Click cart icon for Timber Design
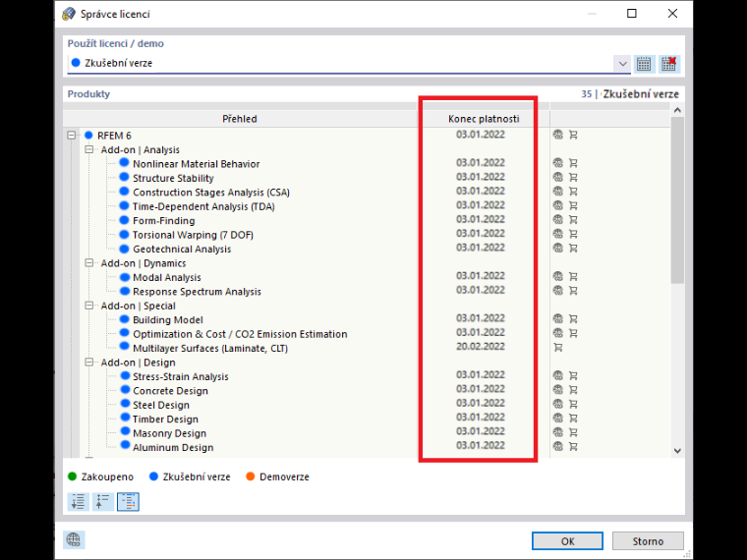The height and width of the screenshot is (560, 747). 573,419
